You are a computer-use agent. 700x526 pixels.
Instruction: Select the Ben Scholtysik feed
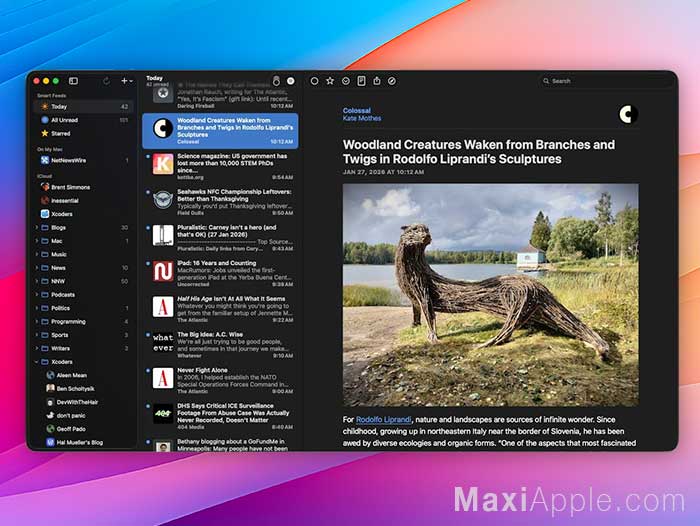click(x=84, y=388)
